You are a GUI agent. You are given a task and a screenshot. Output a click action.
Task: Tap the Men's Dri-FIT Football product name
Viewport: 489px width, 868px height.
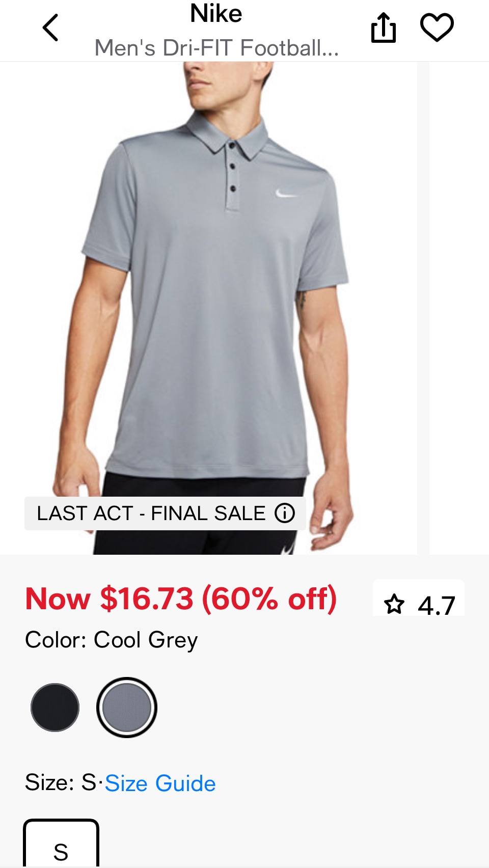coord(216,48)
